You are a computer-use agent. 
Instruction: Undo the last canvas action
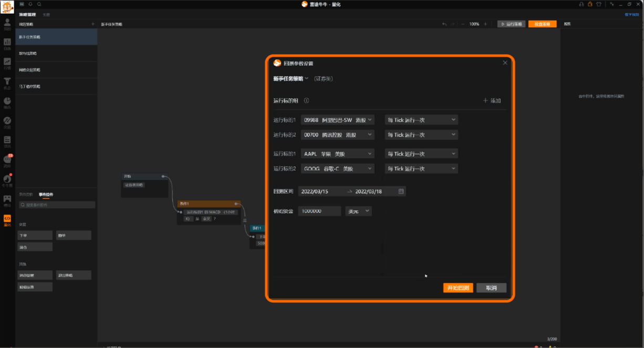pyautogui.click(x=444, y=24)
